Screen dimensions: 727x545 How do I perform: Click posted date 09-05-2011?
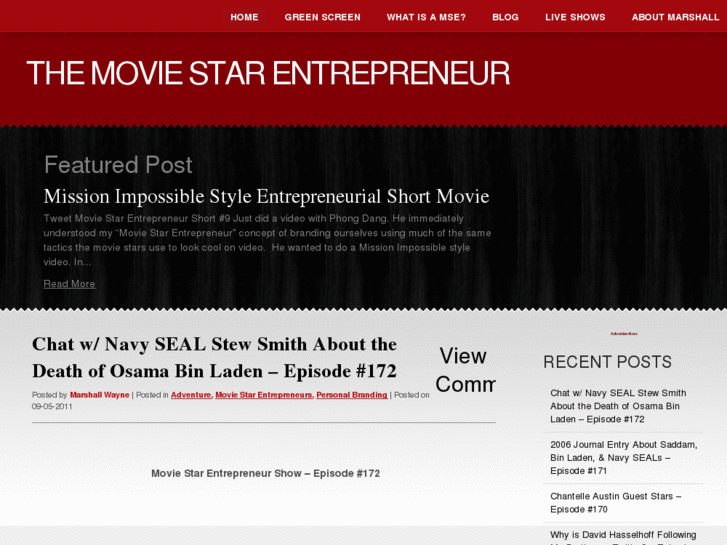pyautogui.click(x=52, y=406)
